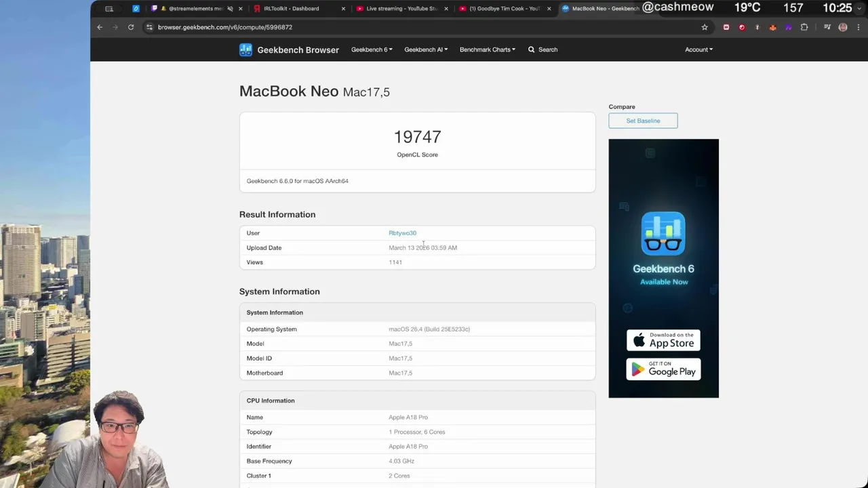The height and width of the screenshot is (488, 868).
Task: Select the MacBook Neo Geekbench tab
Action: coord(600,9)
